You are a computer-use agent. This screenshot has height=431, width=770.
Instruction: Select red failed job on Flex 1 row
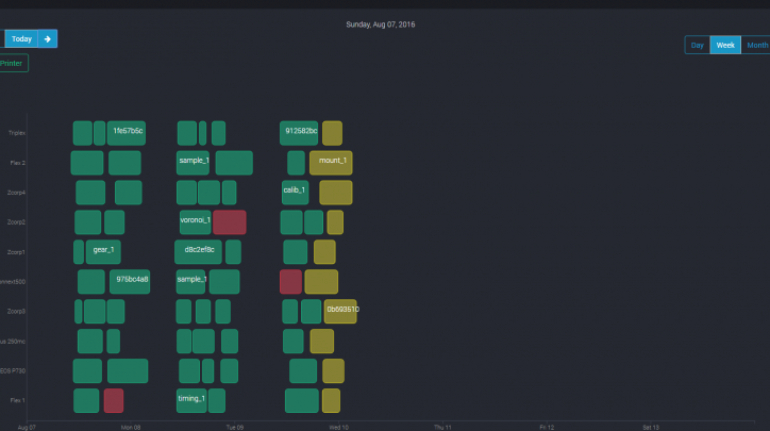(113, 401)
